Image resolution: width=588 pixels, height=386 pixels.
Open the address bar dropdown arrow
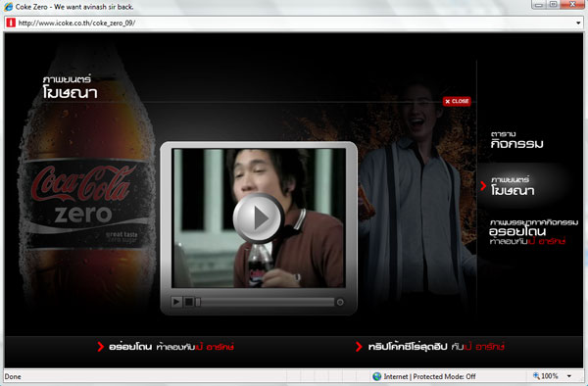578,24
